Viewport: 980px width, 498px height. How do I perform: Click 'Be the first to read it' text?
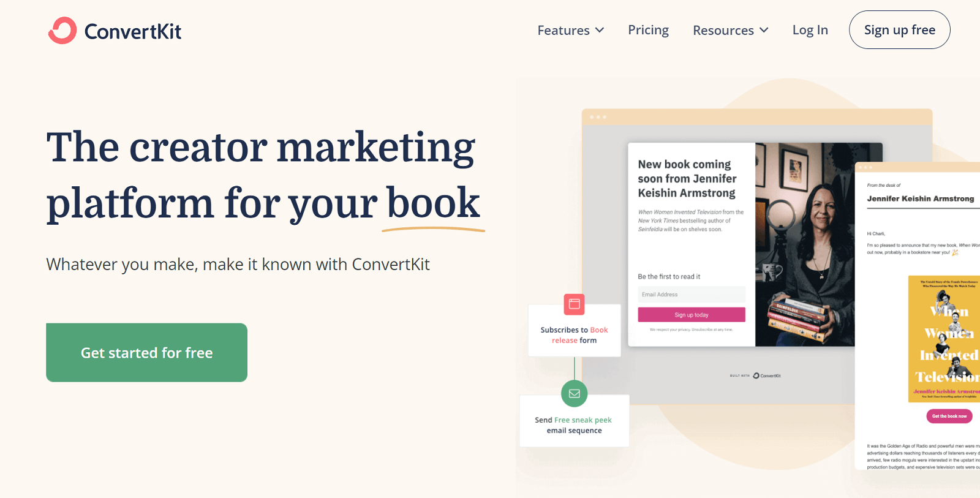pyautogui.click(x=669, y=277)
